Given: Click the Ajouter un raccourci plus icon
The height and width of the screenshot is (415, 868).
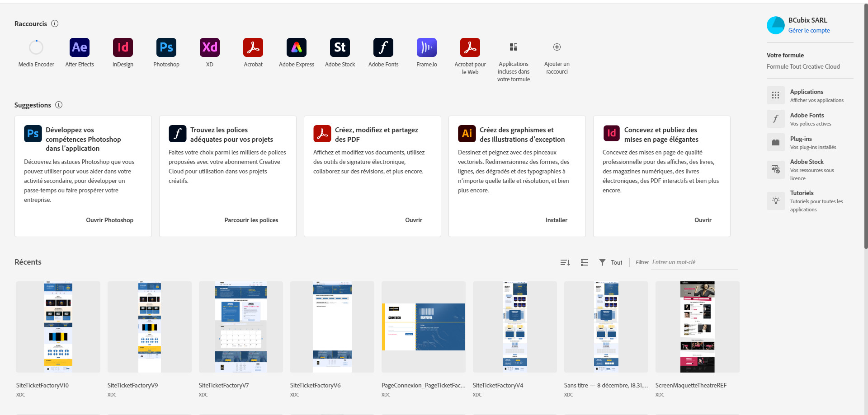Looking at the screenshot, I should pos(557,47).
